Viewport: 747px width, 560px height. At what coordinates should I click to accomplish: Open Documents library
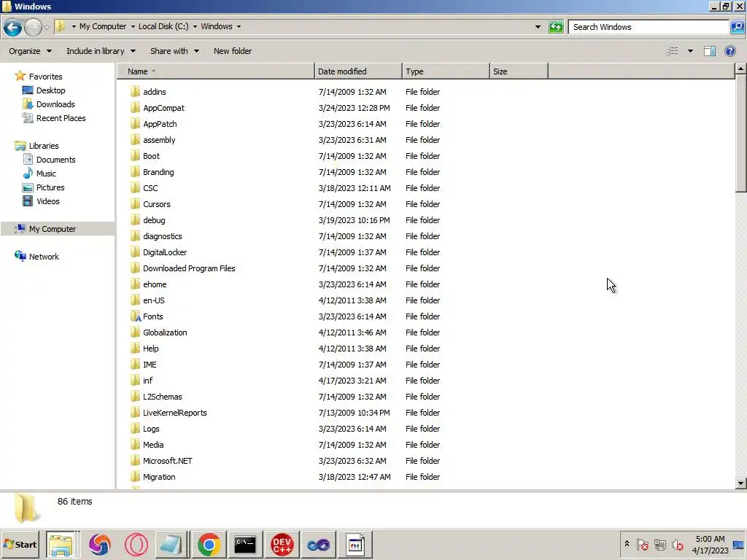coord(55,160)
